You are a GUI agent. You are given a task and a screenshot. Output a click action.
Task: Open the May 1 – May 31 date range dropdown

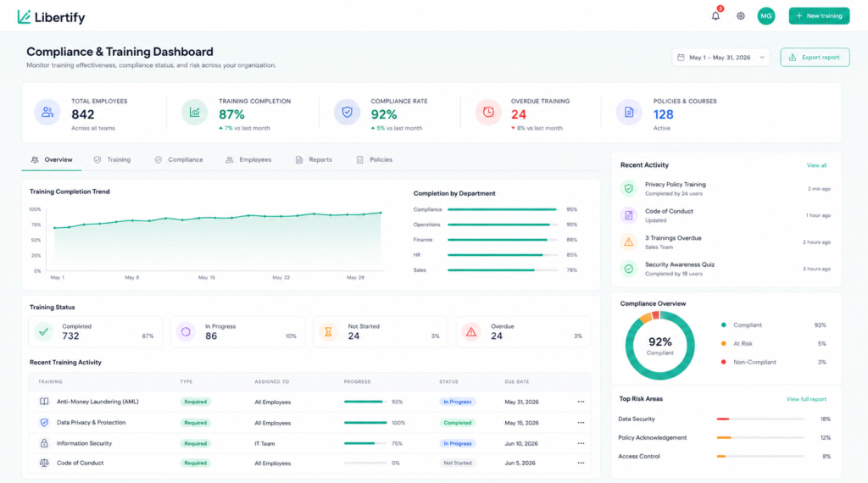(x=721, y=58)
